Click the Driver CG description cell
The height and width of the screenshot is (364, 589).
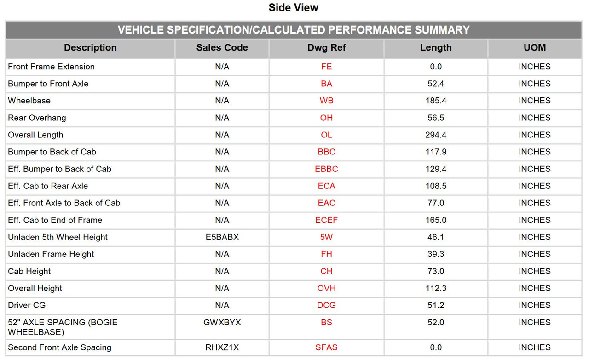[90, 305]
